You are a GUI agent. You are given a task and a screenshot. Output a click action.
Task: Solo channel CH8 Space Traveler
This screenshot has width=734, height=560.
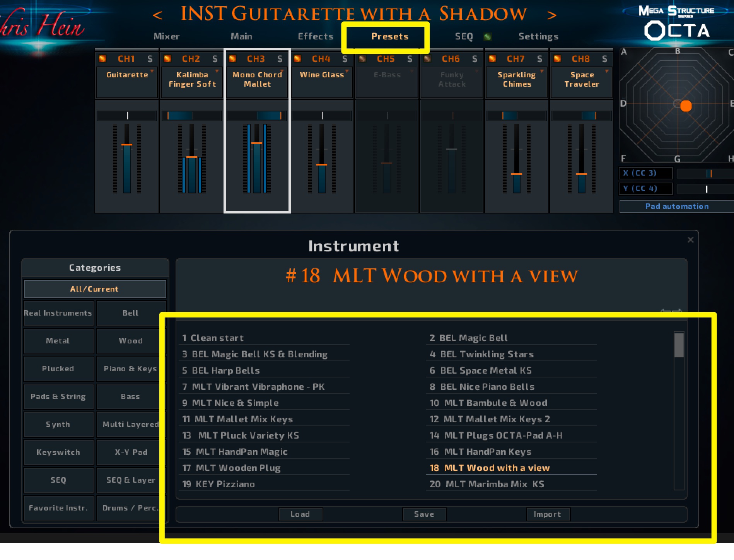605,59
